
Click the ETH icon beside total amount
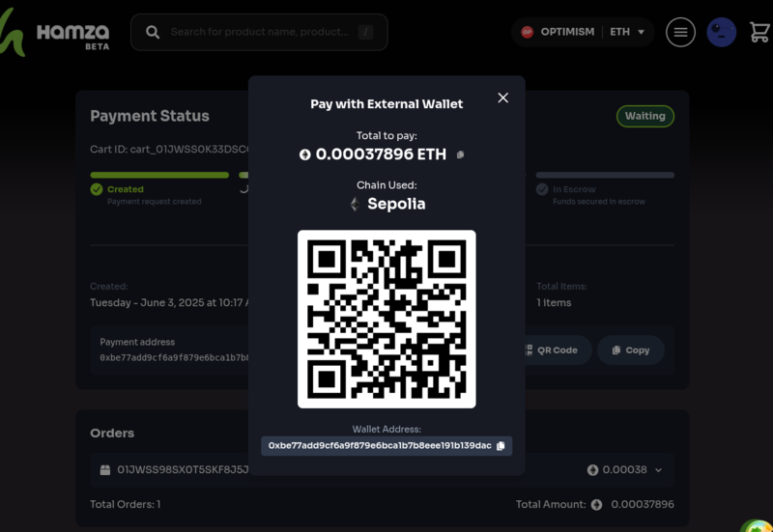point(304,154)
